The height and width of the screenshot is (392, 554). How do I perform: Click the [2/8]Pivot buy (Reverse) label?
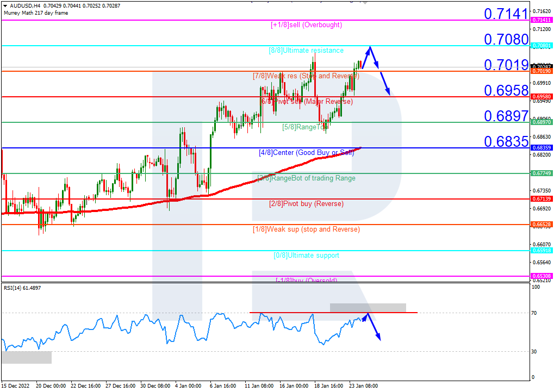[x=306, y=204]
